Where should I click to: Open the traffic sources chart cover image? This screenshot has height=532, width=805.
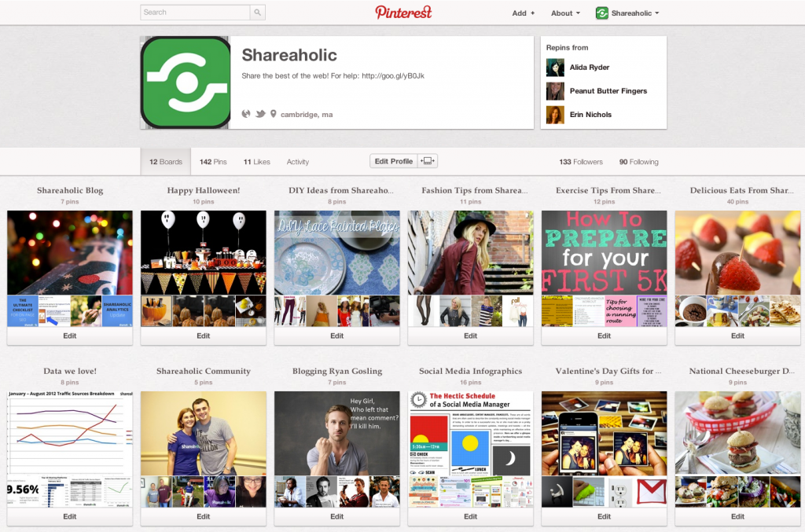[70, 434]
